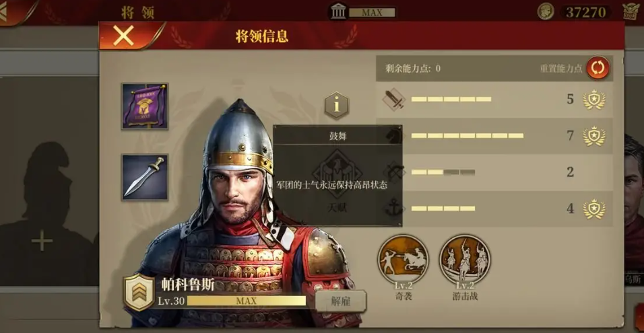Tap the 重置能力点 circular reset icon
This screenshot has width=644, height=333.
pos(598,68)
